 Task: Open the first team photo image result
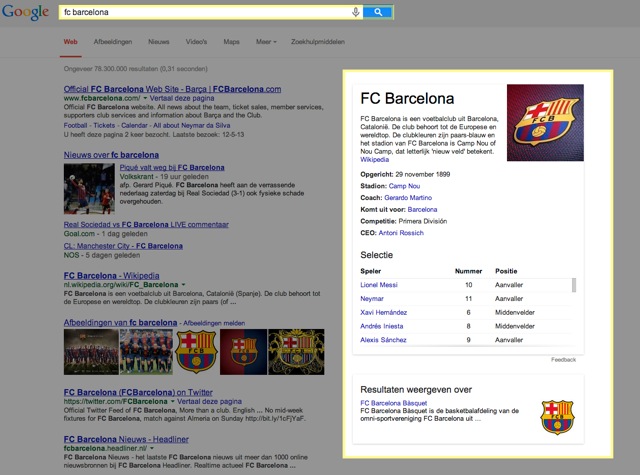click(91, 352)
